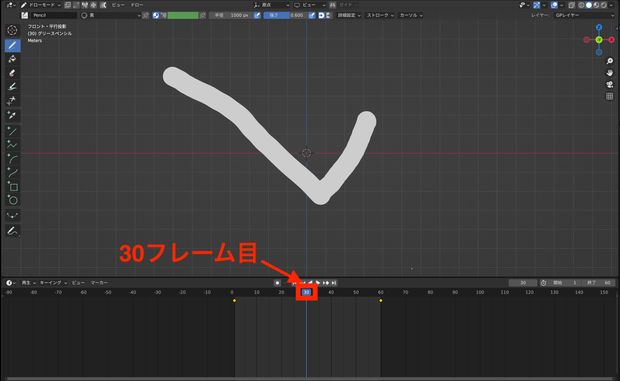Select the Cutter tool
This screenshot has height=381, width=620.
[12, 100]
